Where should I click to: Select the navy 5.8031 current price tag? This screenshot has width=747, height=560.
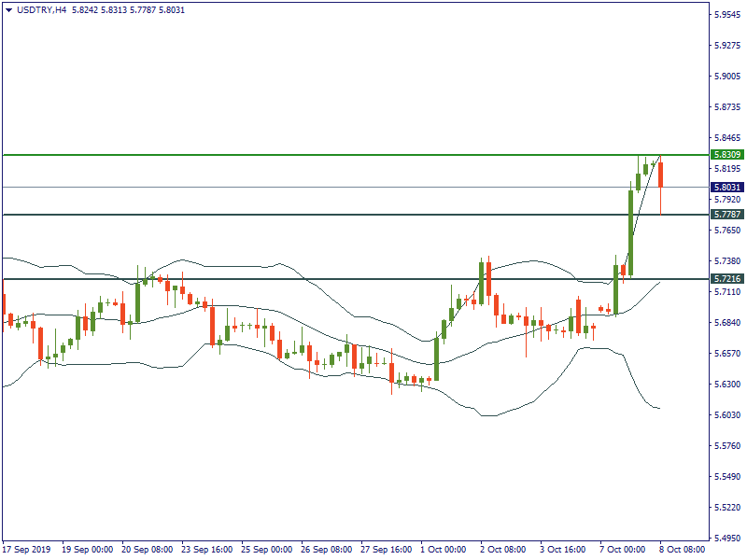(726, 187)
